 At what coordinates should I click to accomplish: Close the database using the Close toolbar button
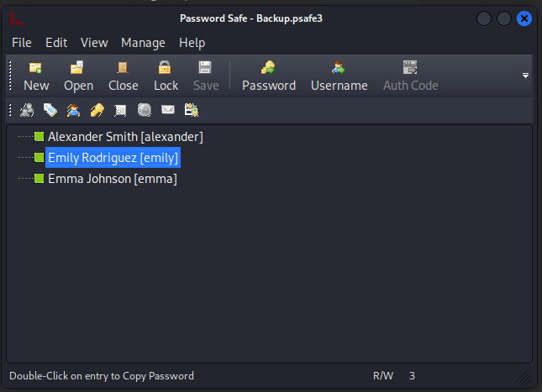pos(123,76)
